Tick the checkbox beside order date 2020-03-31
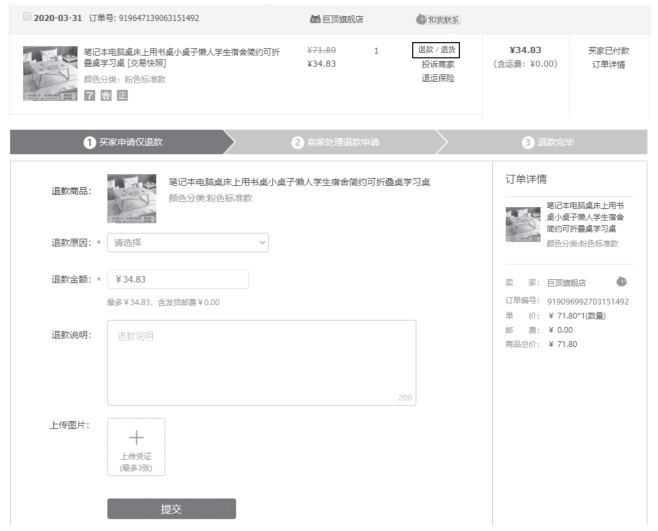Screen dimensions: 658x531 (27, 17)
